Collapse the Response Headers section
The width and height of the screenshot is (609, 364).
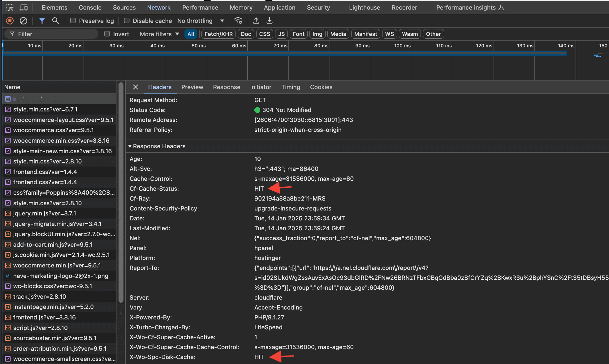click(x=130, y=146)
